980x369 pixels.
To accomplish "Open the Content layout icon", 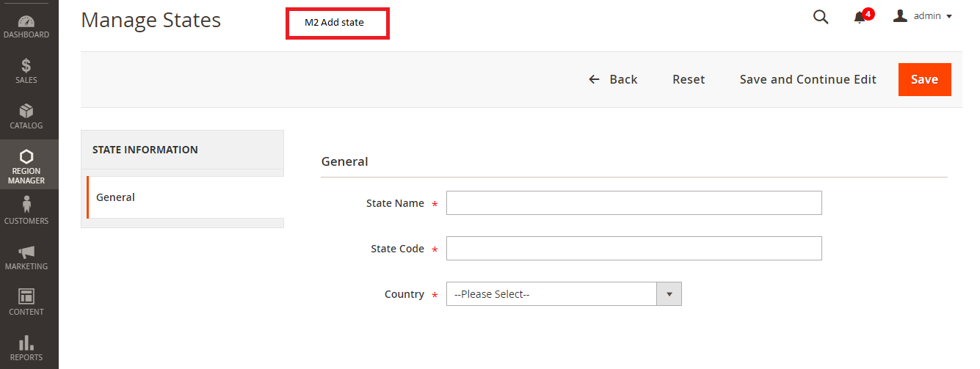I will coord(26,296).
